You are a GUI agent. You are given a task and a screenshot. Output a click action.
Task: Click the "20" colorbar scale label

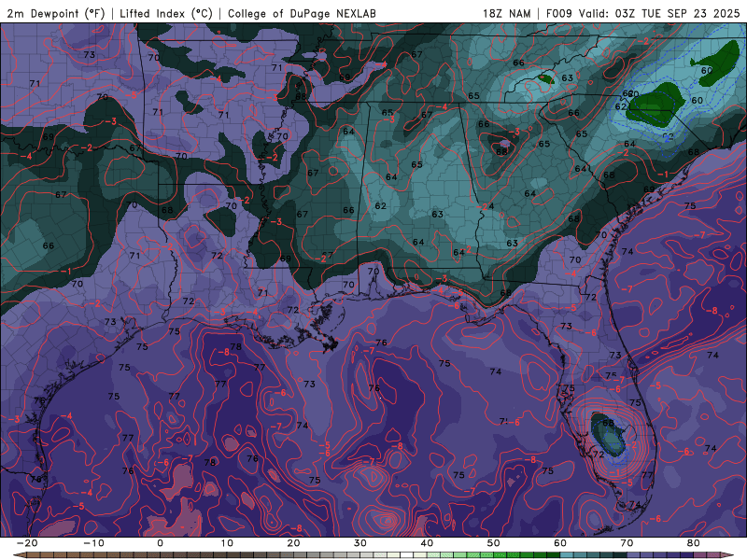tap(293, 543)
